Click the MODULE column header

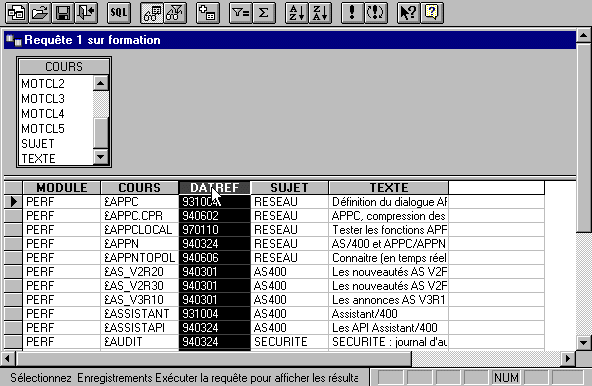tap(62, 187)
